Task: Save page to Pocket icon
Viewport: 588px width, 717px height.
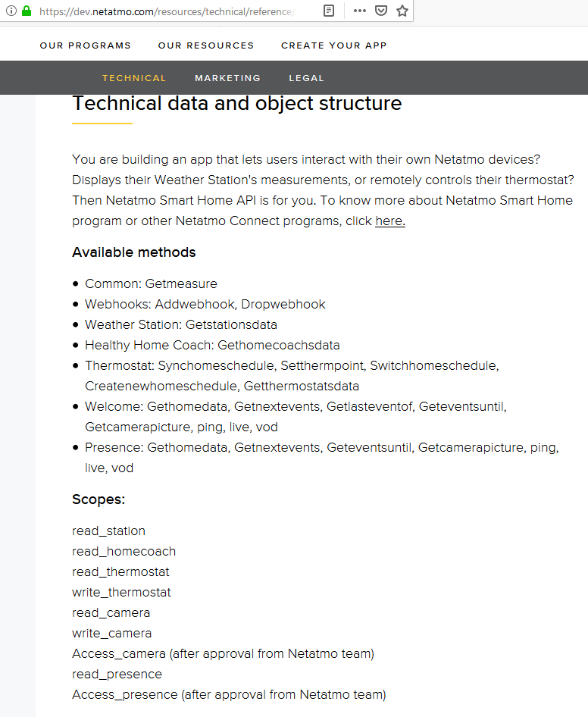Action: tap(381, 11)
